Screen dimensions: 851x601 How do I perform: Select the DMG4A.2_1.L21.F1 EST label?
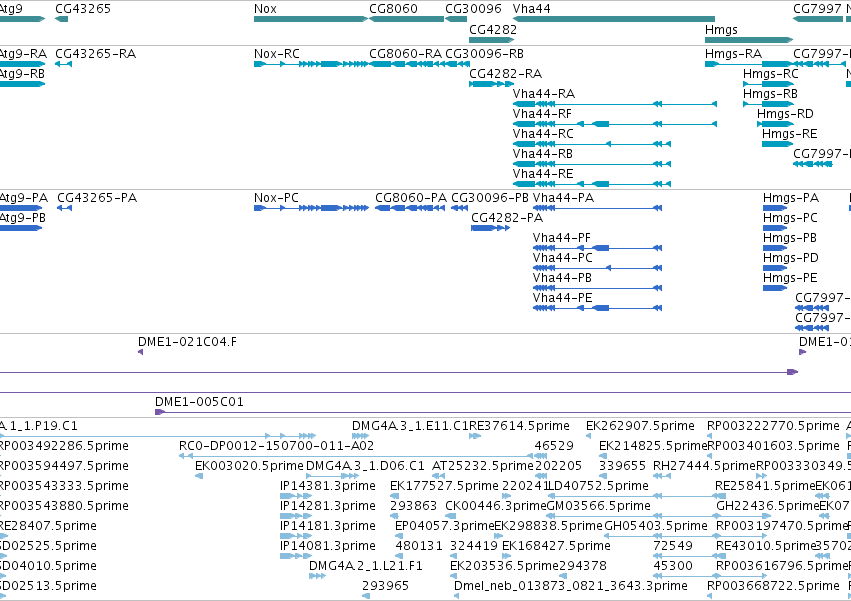366,566
